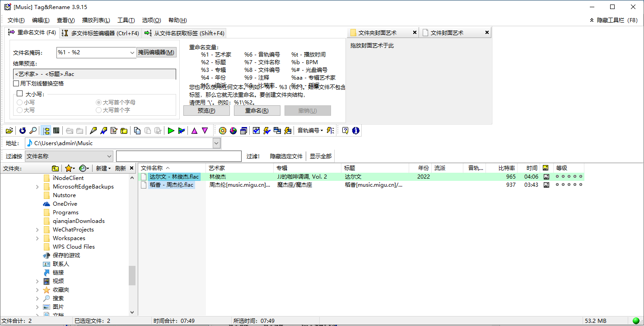Click the folder-up icon in folder panel
Image resolution: width=644 pixels, height=326 pixels.
tap(55, 168)
